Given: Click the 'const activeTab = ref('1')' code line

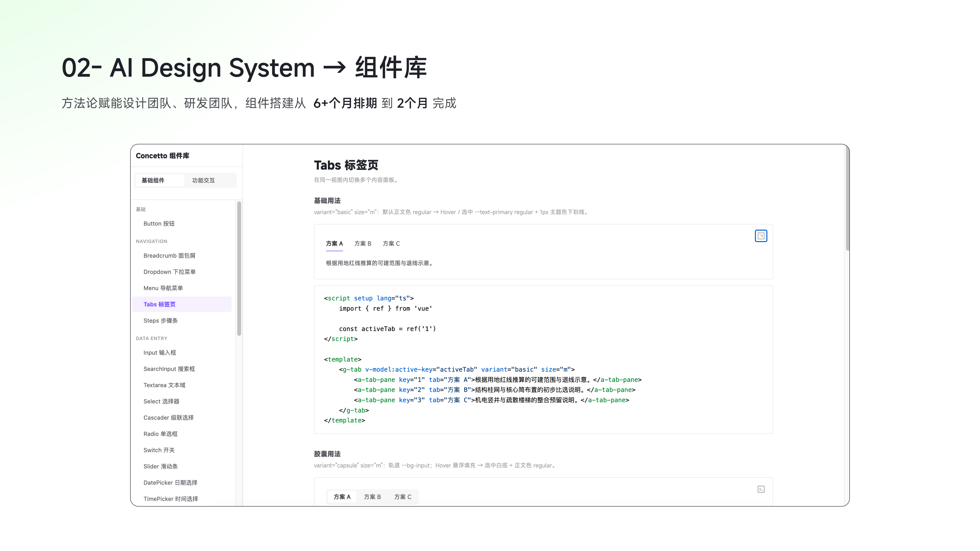Looking at the screenshot, I should point(387,329).
